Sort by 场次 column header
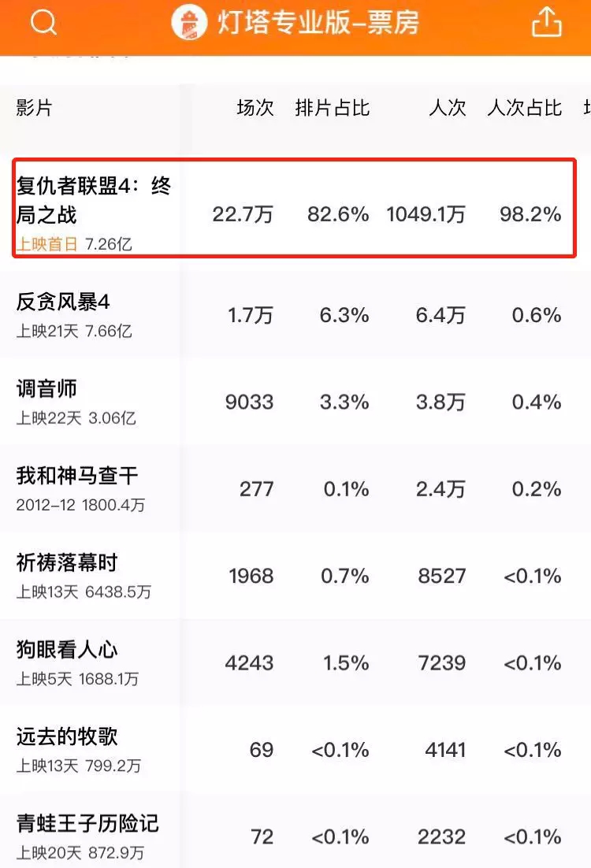This screenshot has width=591, height=868. [x=255, y=108]
